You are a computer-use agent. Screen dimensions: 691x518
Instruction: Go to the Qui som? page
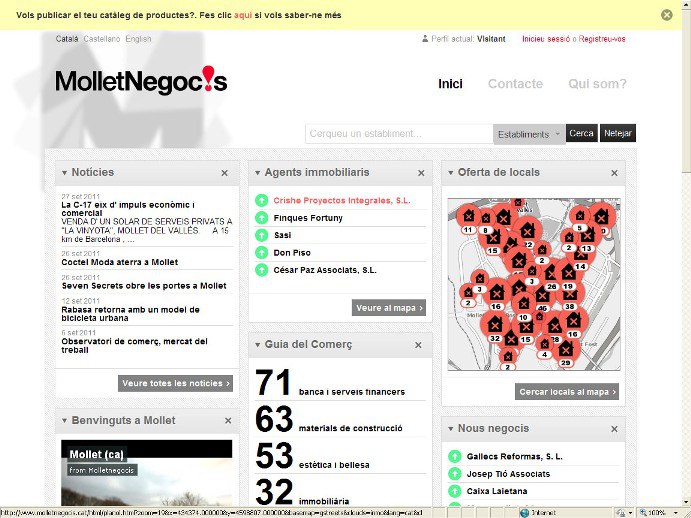[597, 84]
